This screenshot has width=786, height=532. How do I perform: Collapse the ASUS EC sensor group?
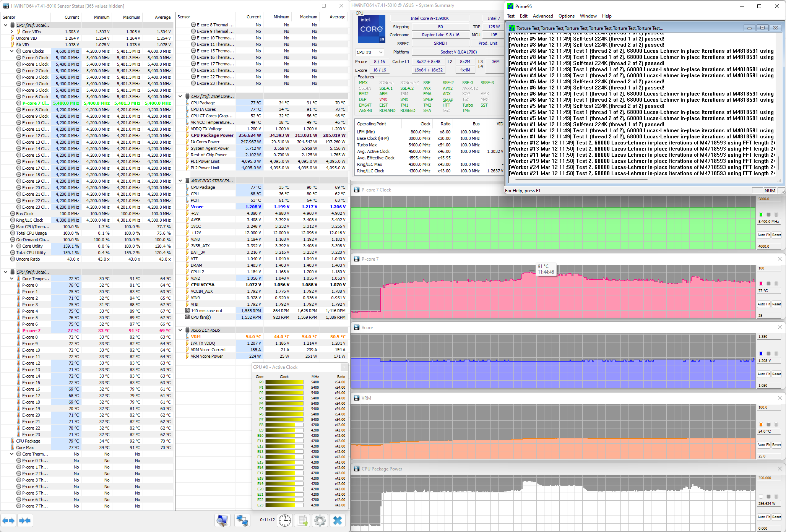coord(180,330)
